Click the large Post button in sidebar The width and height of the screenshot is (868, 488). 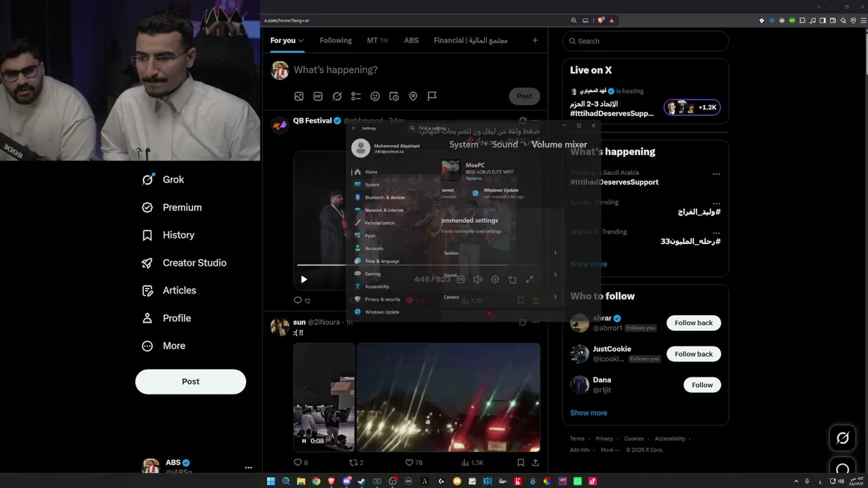191,382
